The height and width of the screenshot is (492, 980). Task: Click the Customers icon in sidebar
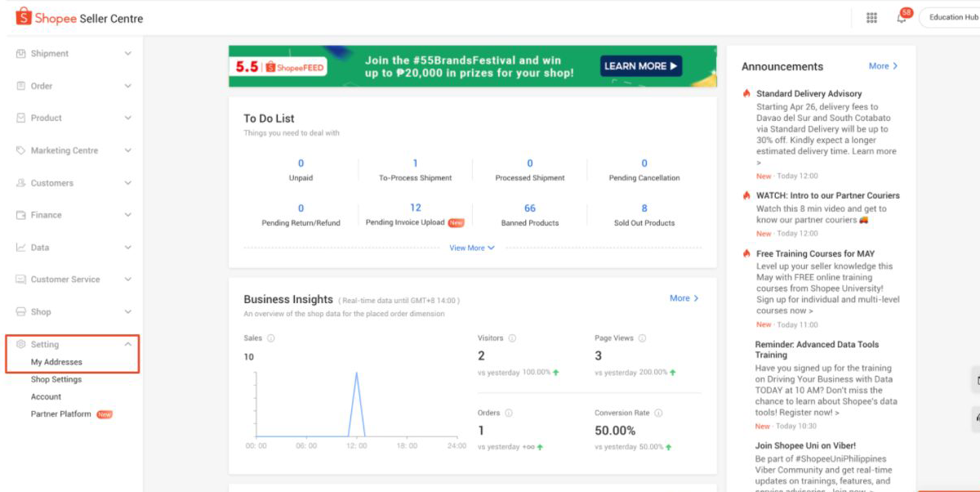(x=18, y=182)
